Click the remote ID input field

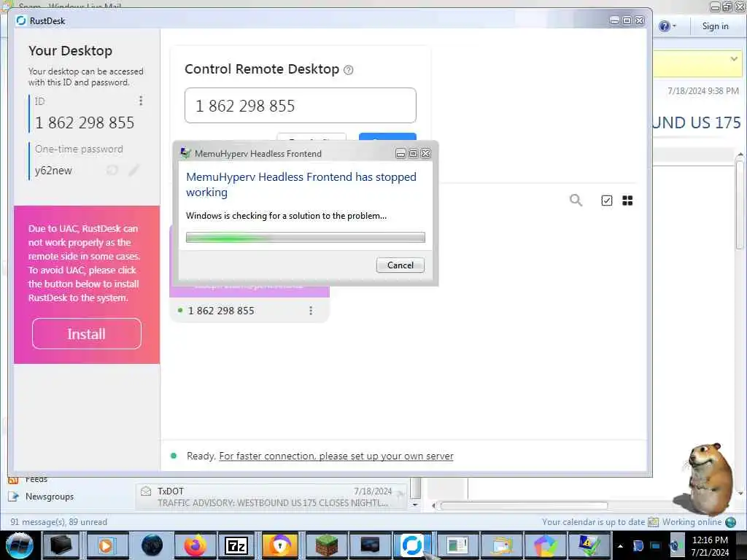point(300,105)
